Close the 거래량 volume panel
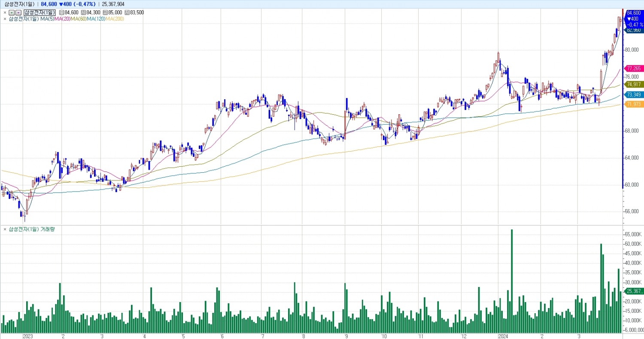Viewport: 644px width, 339px height. click(x=5, y=229)
